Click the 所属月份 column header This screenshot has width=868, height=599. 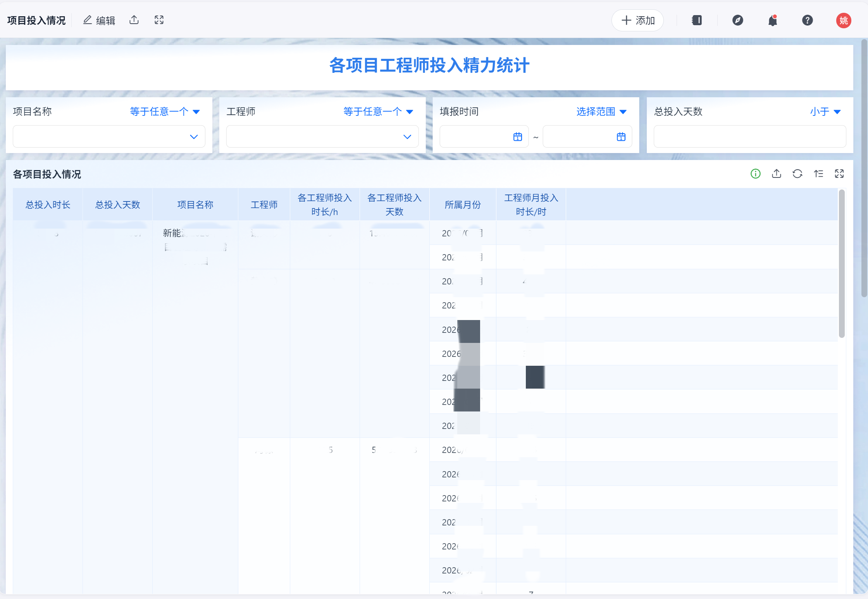pos(463,205)
